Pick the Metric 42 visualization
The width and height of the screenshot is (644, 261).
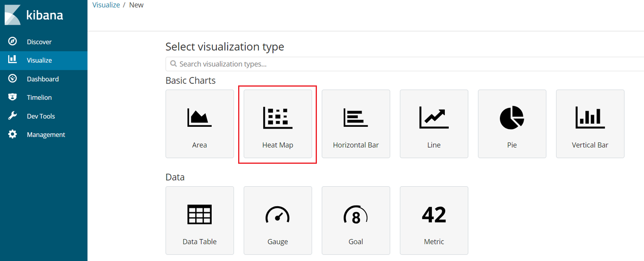[x=434, y=220]
